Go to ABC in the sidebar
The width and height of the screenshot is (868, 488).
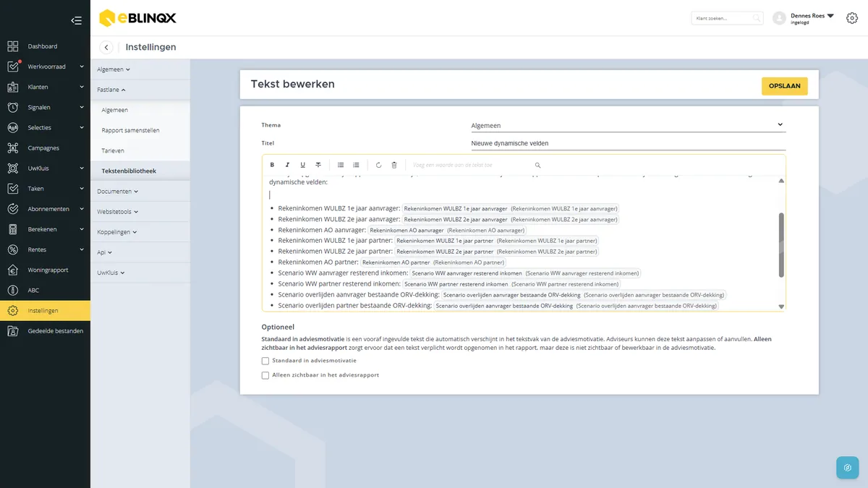pyautogui.click(x=45, y=290)
